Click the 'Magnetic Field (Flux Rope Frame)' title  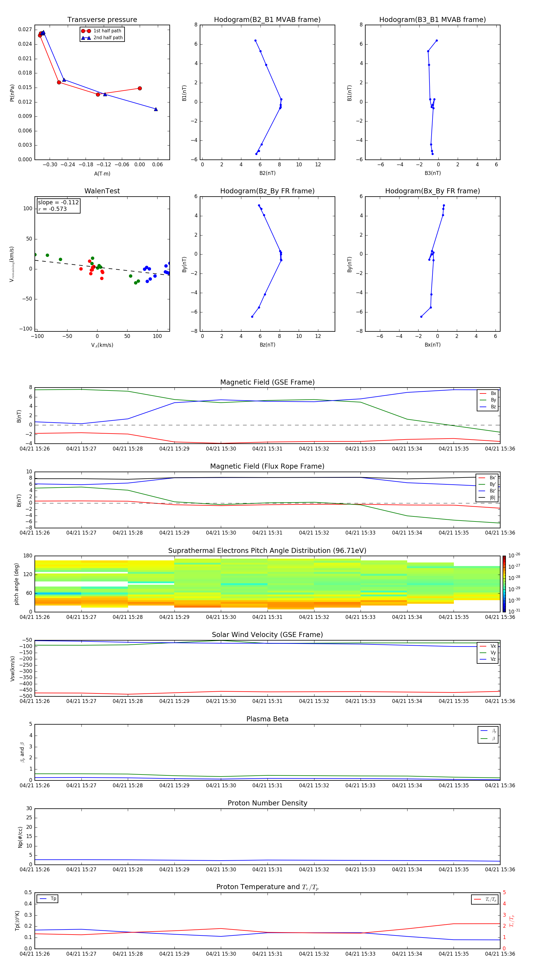[267, 467]
